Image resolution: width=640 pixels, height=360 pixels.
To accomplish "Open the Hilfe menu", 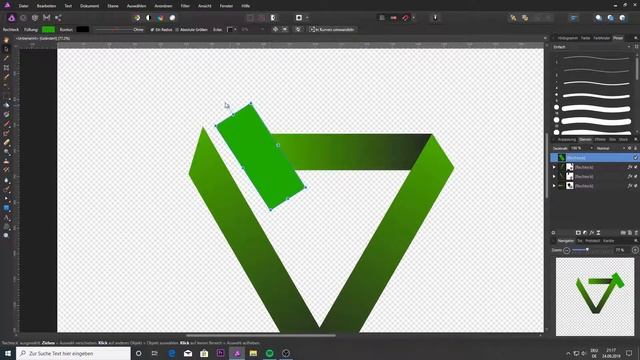I will coord(245,6).
